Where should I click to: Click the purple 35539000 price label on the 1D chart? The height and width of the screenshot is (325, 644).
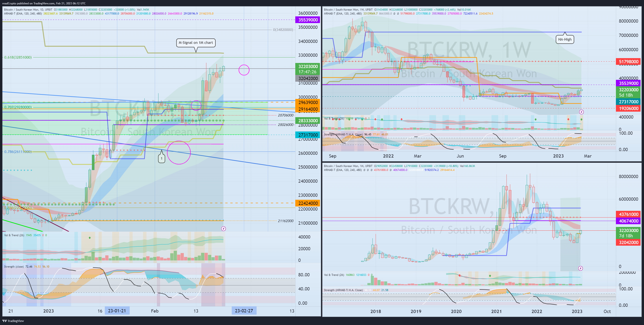[x=308, y=20]
